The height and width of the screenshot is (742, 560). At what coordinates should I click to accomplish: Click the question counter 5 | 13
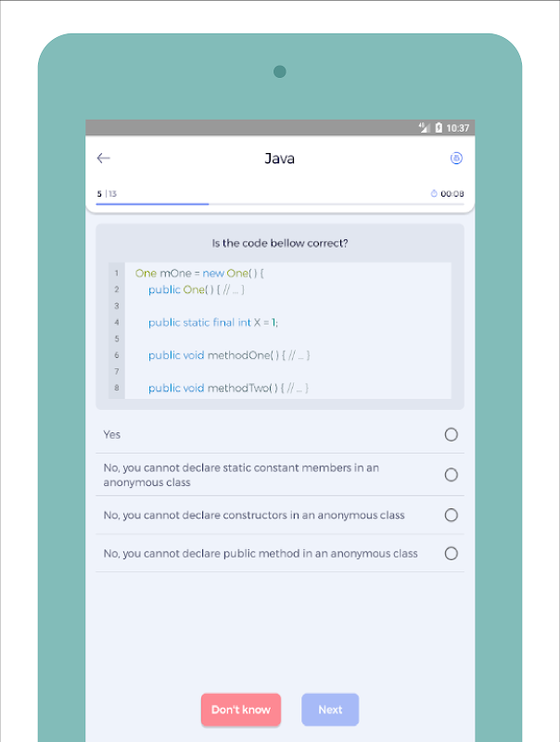[107, 194]
